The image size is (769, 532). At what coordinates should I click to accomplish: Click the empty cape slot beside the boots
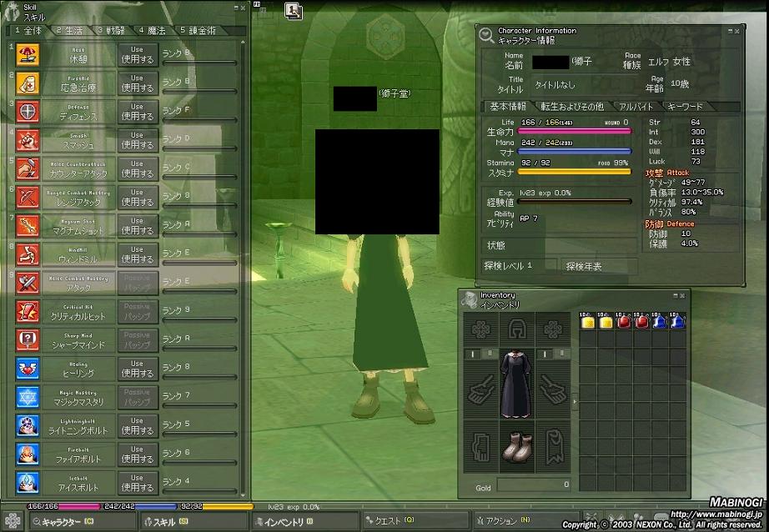tap(553, 447)
